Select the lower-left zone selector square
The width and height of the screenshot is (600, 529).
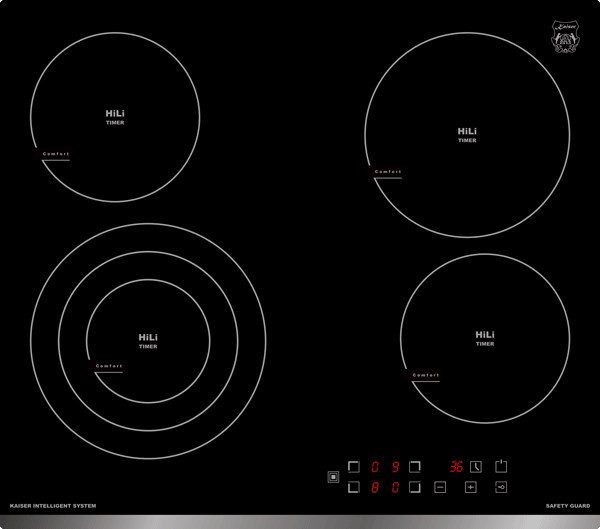(x=353, y=487)
